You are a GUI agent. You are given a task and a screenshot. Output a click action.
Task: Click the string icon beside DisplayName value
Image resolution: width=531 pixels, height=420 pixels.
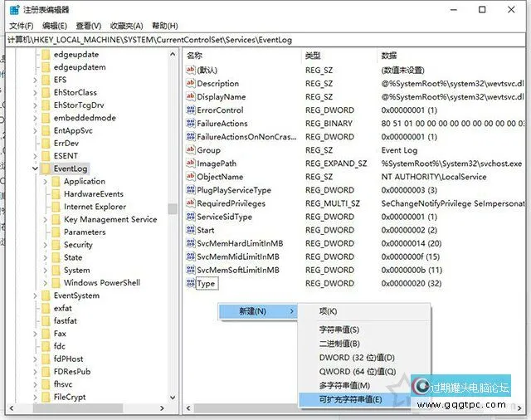click(191, 96)
